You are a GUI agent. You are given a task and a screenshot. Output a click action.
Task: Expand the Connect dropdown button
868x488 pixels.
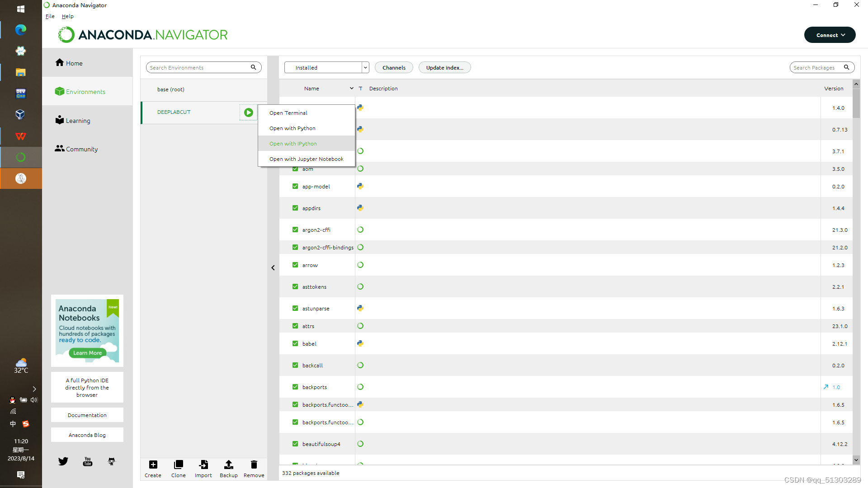pyautogui.click(x=830, y=35)
